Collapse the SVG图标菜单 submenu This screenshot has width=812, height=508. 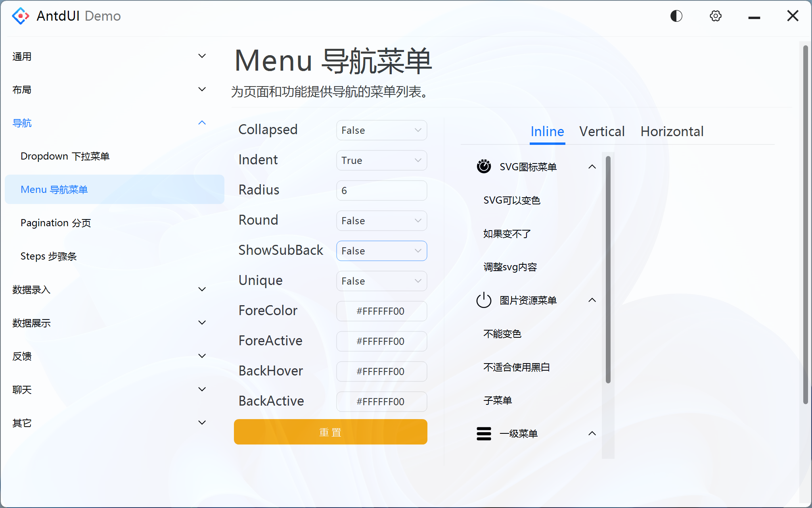click(x=592, y=167)
